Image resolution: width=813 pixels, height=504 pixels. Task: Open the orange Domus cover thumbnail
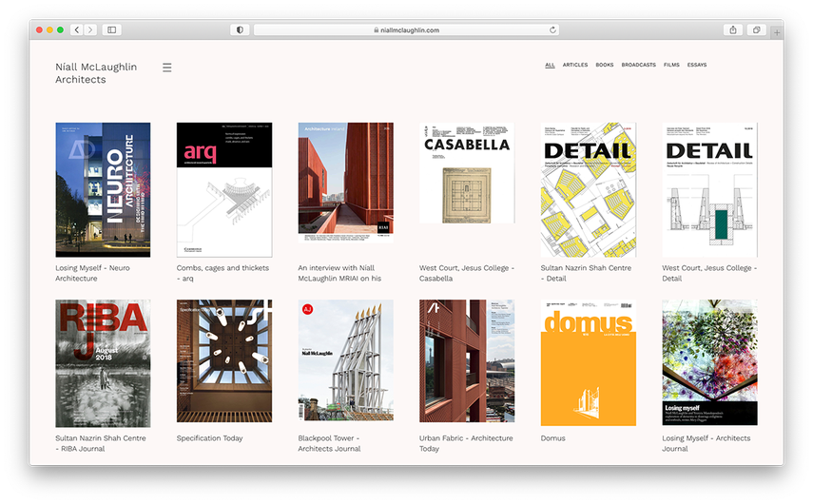point(589,362)
